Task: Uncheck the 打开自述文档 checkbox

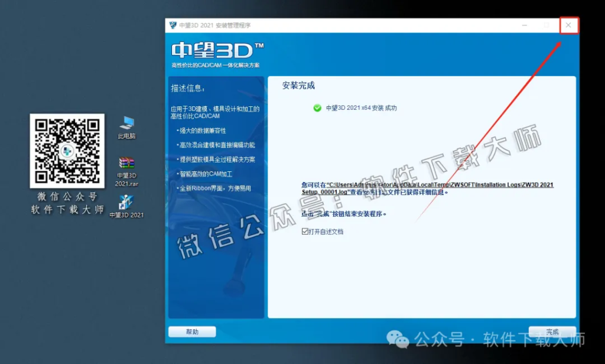Action: (x=305, y=232)
